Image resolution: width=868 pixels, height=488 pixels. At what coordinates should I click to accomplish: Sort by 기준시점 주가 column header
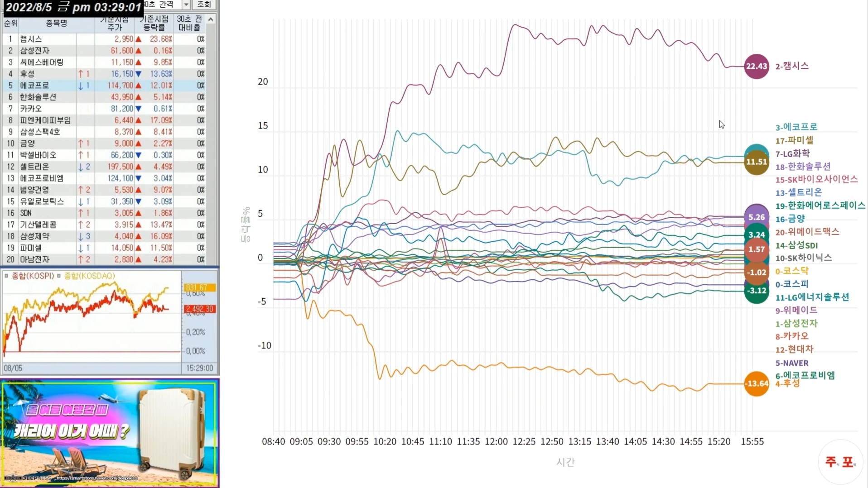(x=115, y=23)
